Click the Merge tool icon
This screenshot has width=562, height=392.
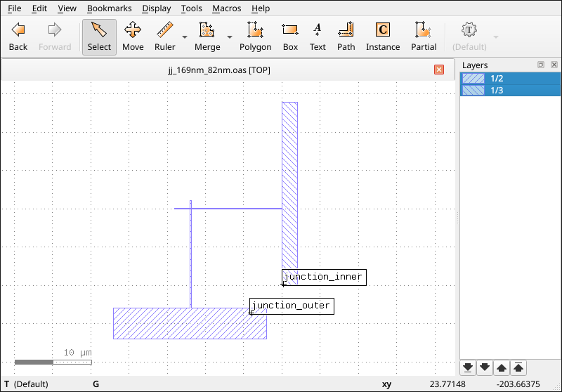click(x=207, y=30)
